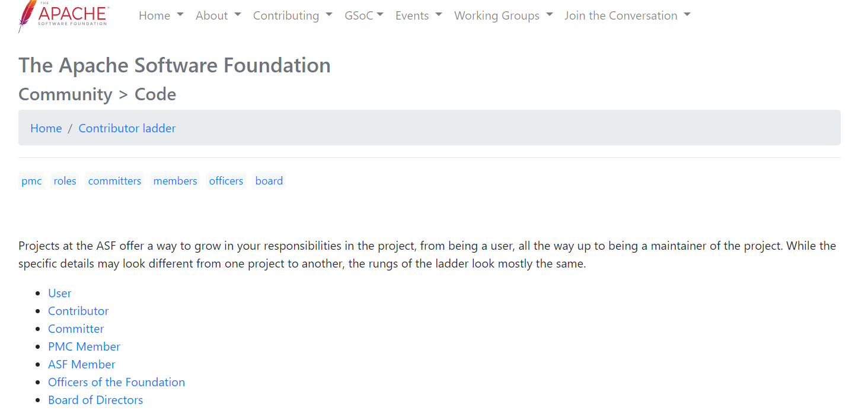Click the board tag
The width and height of the screenshot is (868, 420).
coord(269,181)
